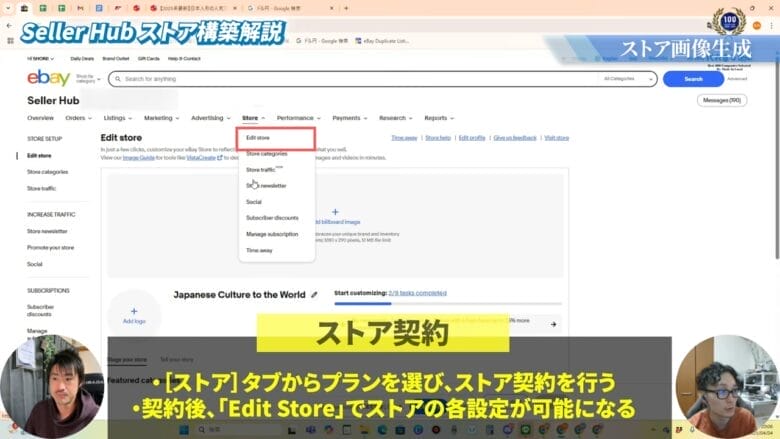Open a new browser tab with plus
The width and height of the screenshot is (780, 439).
click(346, 8)
